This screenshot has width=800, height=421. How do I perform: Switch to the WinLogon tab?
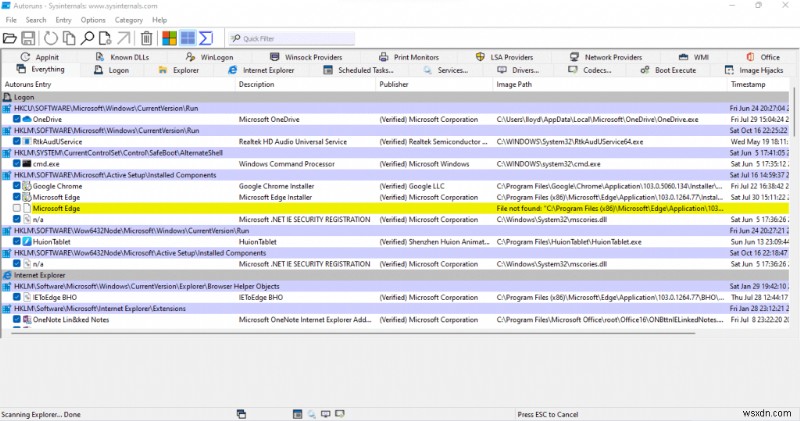210,57
